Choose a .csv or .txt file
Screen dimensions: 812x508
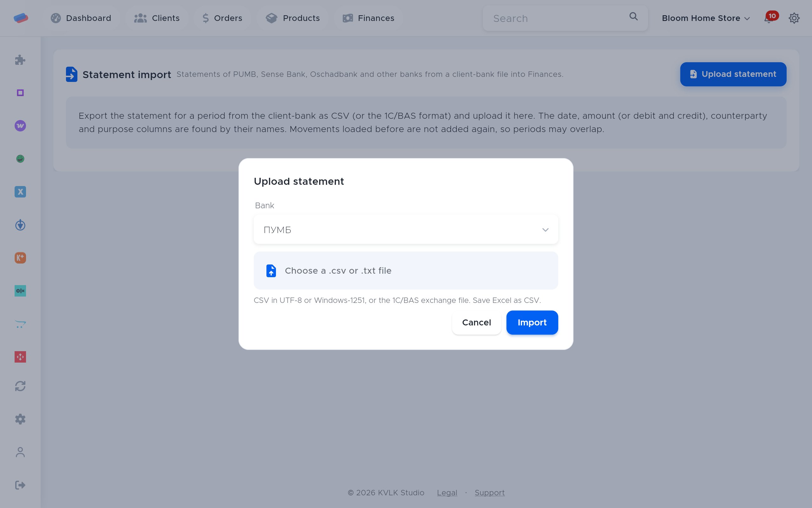pos(406,271)
